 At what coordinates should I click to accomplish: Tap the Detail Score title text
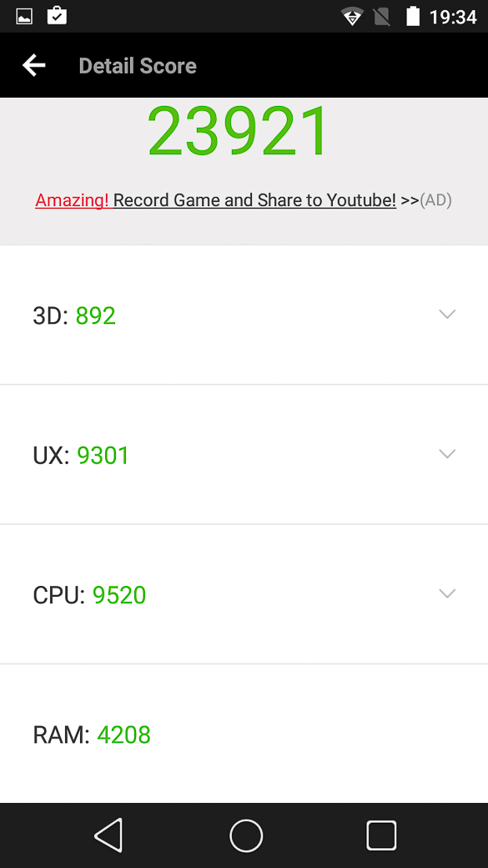(138, 66)
